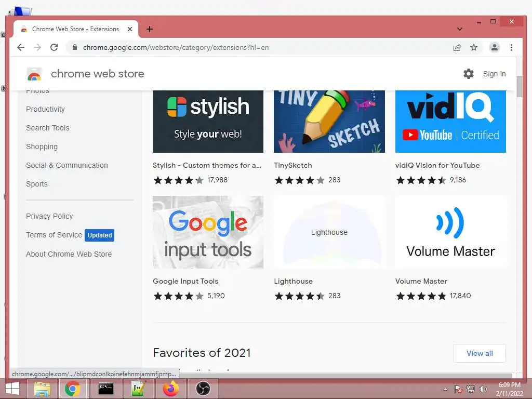Open About Chrome Web Store link
The image size is (532, 399).
69,254
